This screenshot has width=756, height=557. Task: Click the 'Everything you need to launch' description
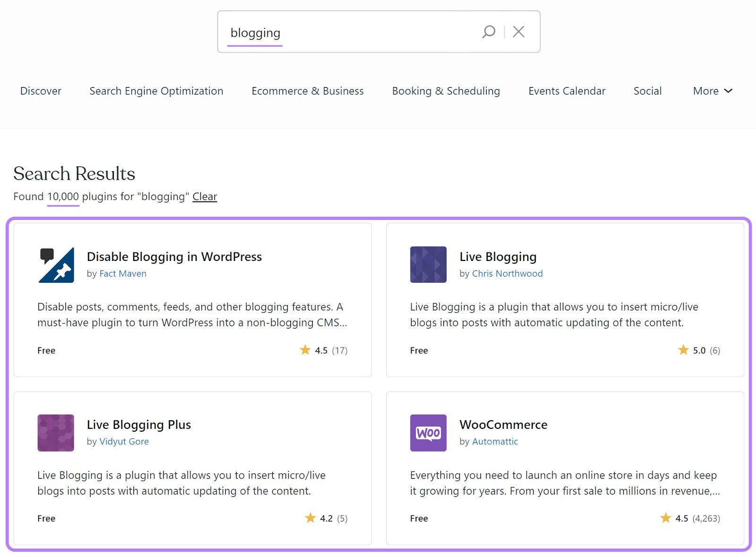(565, 483)
